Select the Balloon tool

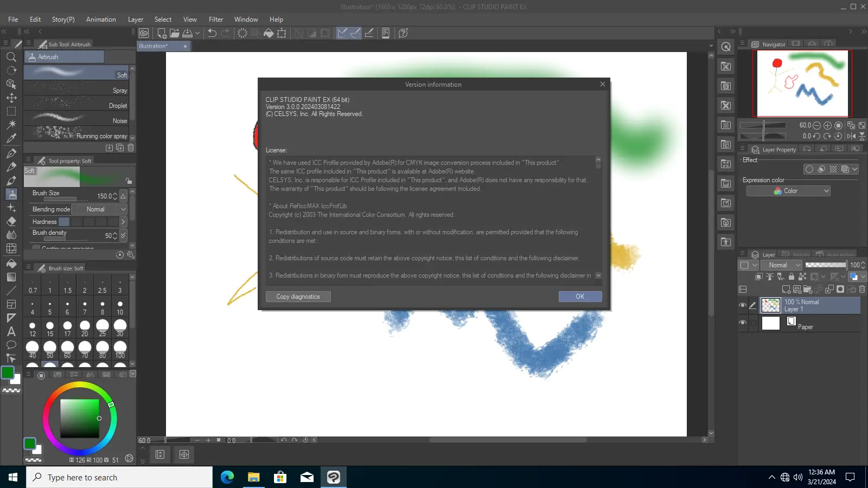[x=11, y=345]
